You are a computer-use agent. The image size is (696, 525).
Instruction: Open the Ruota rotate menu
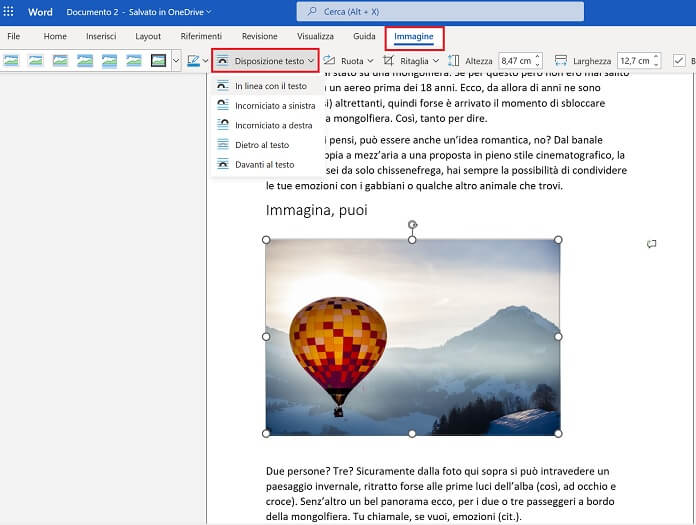pyautogui.click(x=348, y=61)
